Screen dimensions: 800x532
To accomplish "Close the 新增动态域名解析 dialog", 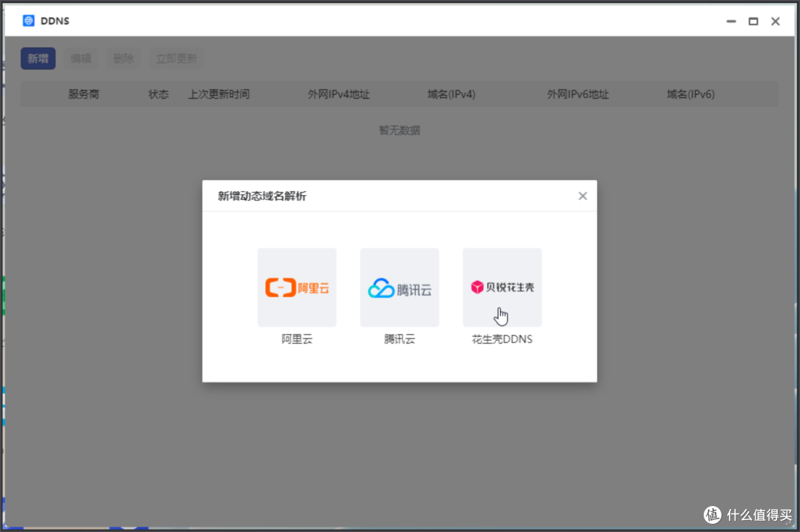I will coord(582,196).
